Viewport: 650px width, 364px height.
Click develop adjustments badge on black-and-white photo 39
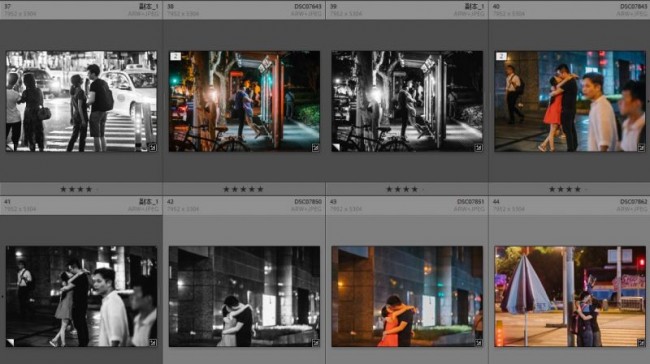coord(478,147)
